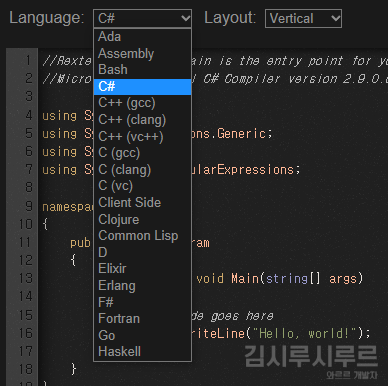This screenshot has height=386, width=388.
Task: Choose Fortran from the language list
Action: point(142,319)
